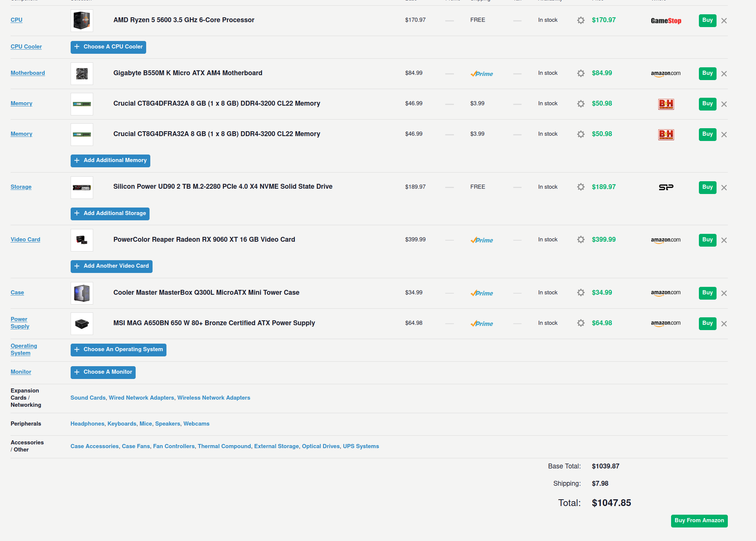Click gear icon beside the Silicon Power SSD price
756x541 pixels.
[581, 187]
